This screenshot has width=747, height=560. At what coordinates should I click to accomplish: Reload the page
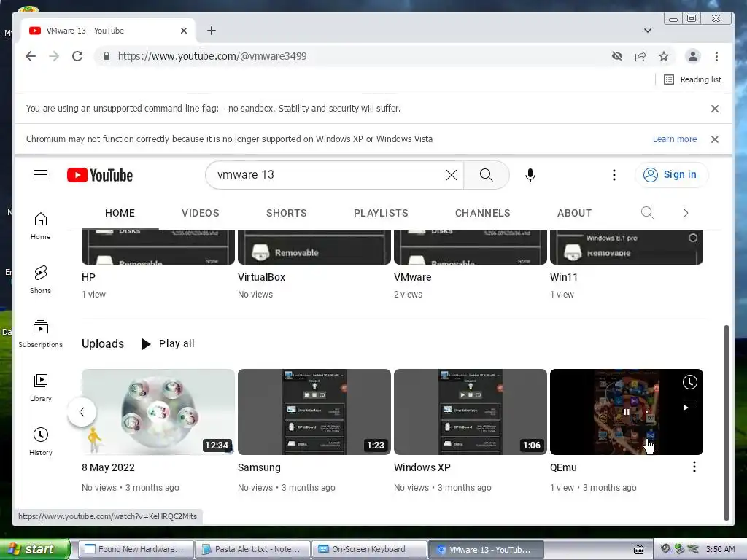[77, 56]
